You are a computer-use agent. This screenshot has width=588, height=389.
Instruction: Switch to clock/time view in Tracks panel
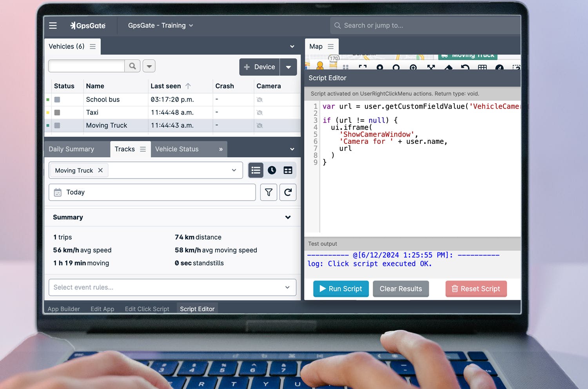[272, 170]
